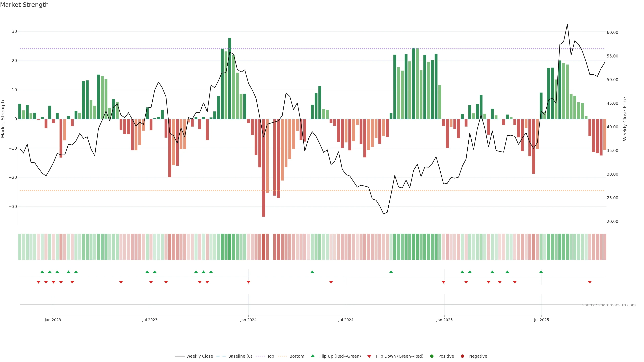Click dark red Negative legend dot
The height and width of the screenshot is (362, 644).
[462, 356]
